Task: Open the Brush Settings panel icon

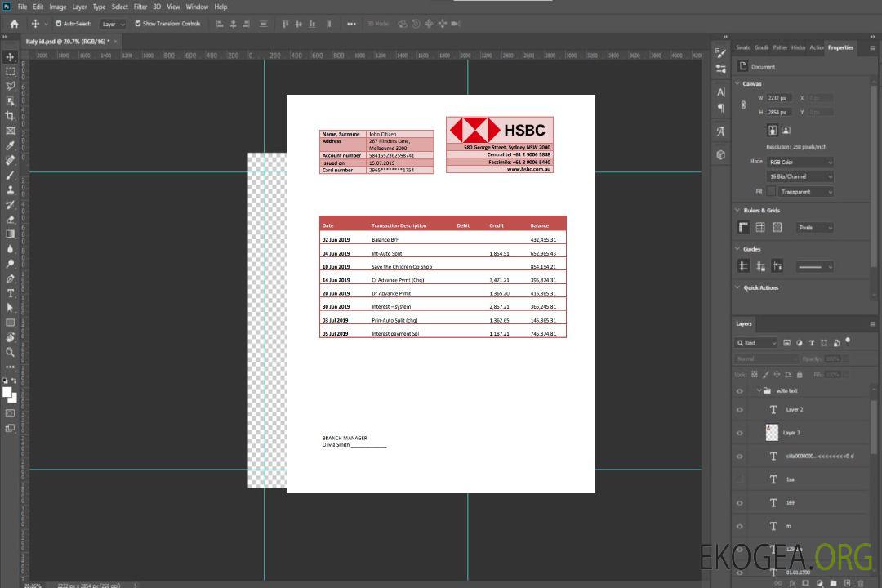Action: click(721, 53)
